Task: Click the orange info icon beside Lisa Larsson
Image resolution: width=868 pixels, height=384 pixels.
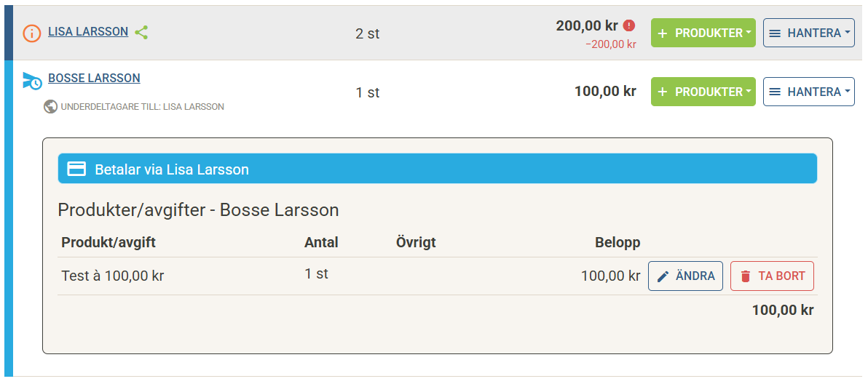Action: tap(31, 33)
